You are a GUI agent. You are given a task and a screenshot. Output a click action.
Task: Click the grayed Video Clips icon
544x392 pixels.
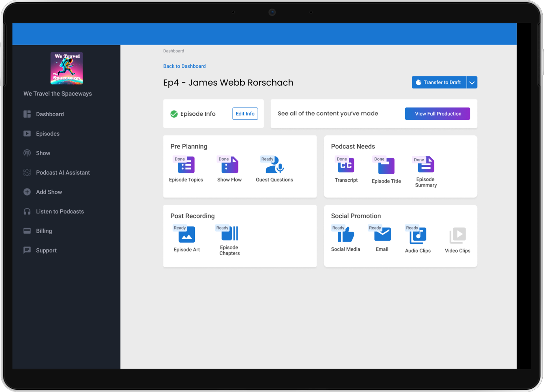click(x=457, y=236)
